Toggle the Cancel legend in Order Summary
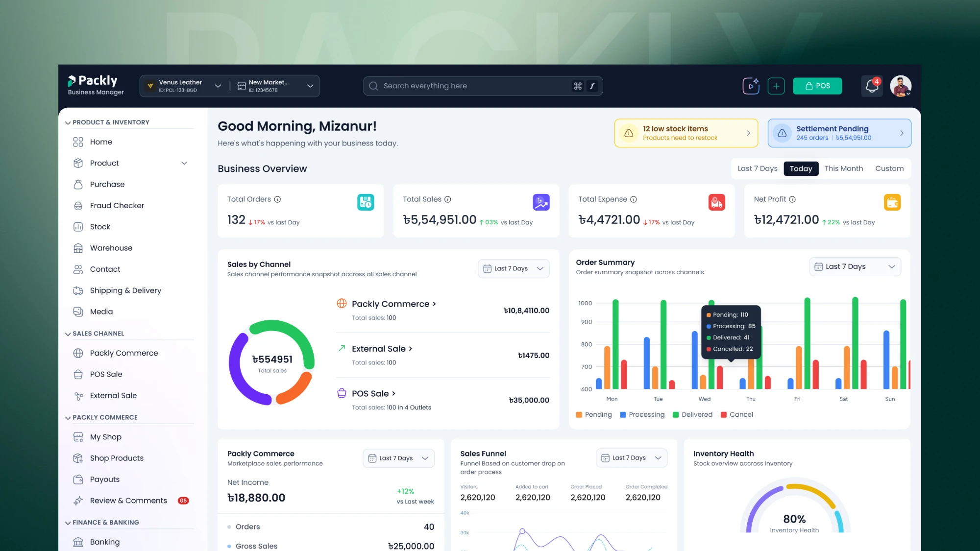The height and width of the screenshot is (551, 980). click(736, 414)
